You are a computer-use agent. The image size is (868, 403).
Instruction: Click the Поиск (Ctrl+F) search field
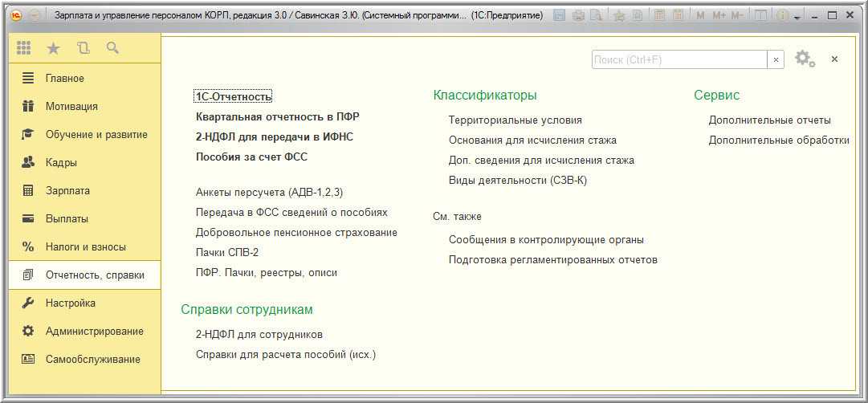coord(679,59)
